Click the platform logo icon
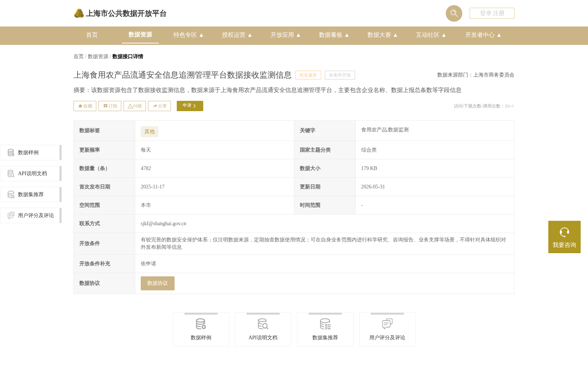 [x=79, y=13]
